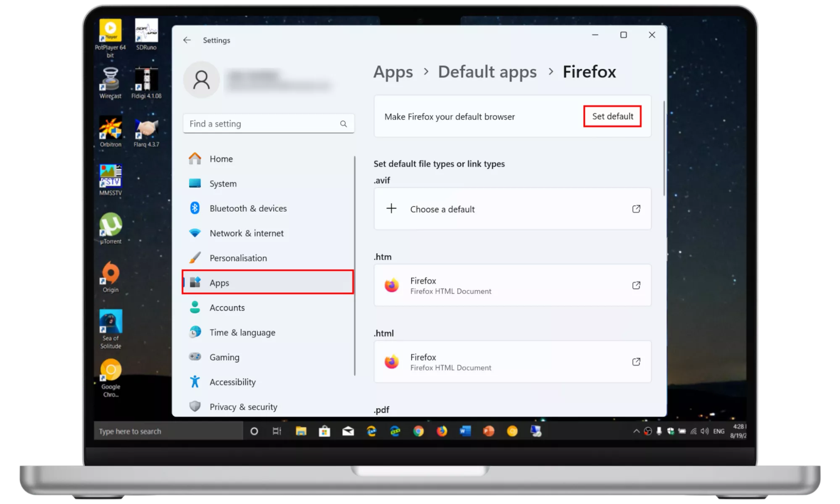Open Bluetooth & devices settings
The height and width of the screenshot is (504, 840).
(248, 208)
